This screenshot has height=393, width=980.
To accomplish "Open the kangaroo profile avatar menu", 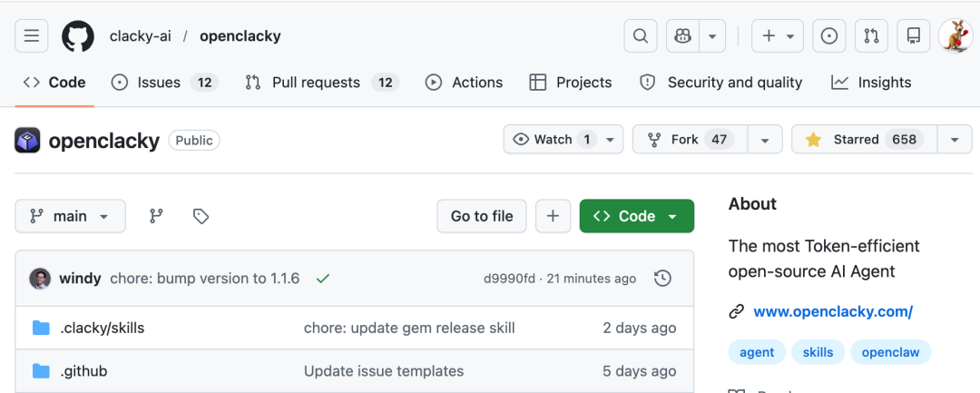I will click(955, 36).
